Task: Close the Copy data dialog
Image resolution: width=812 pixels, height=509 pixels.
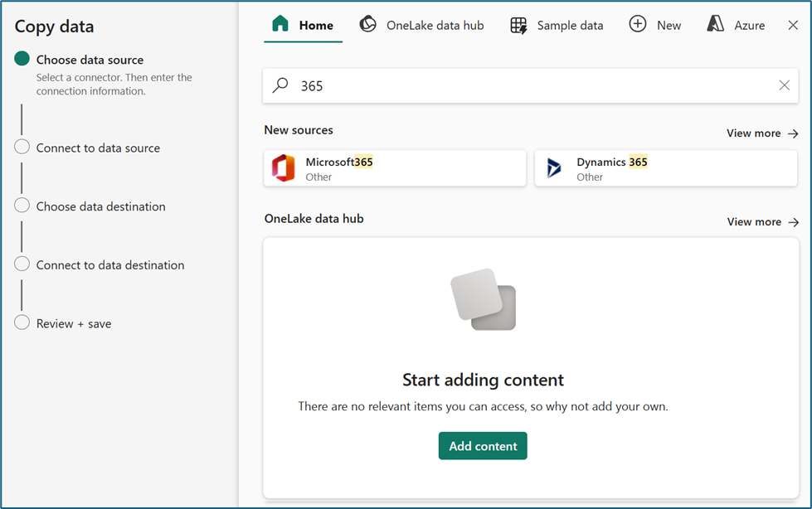Action: [x=793, y=25]
